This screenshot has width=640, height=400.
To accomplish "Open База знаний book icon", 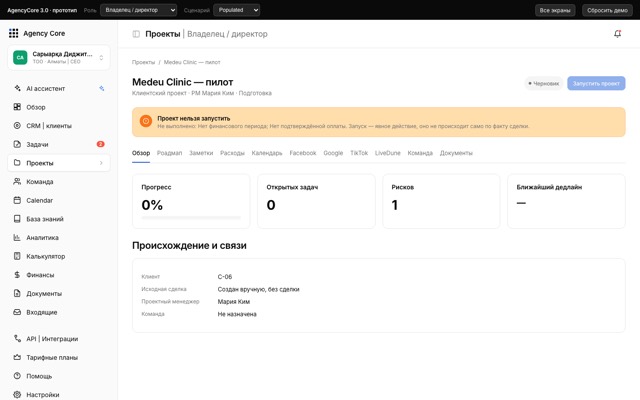I will tap(17, 219).
